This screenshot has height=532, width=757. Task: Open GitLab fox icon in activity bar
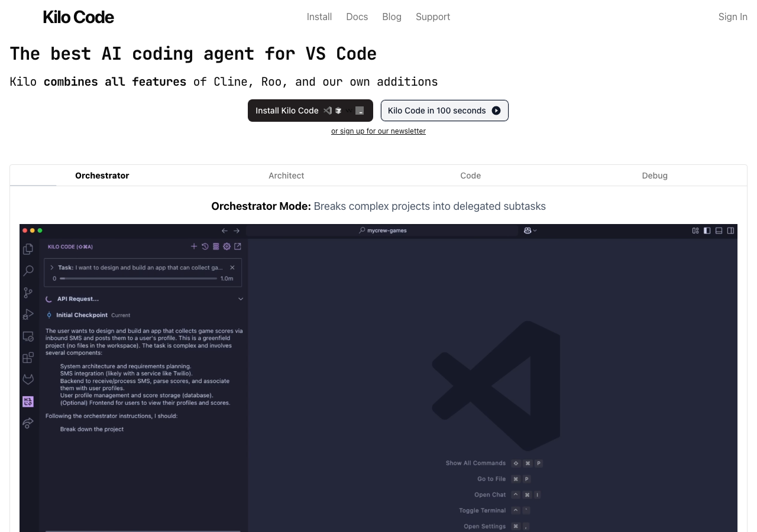point(28,379)
